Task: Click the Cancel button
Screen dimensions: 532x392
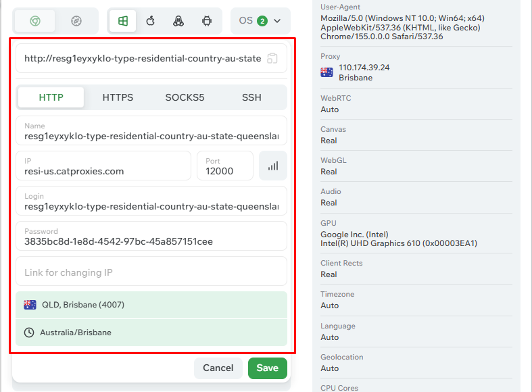Action: click(218, 368)
